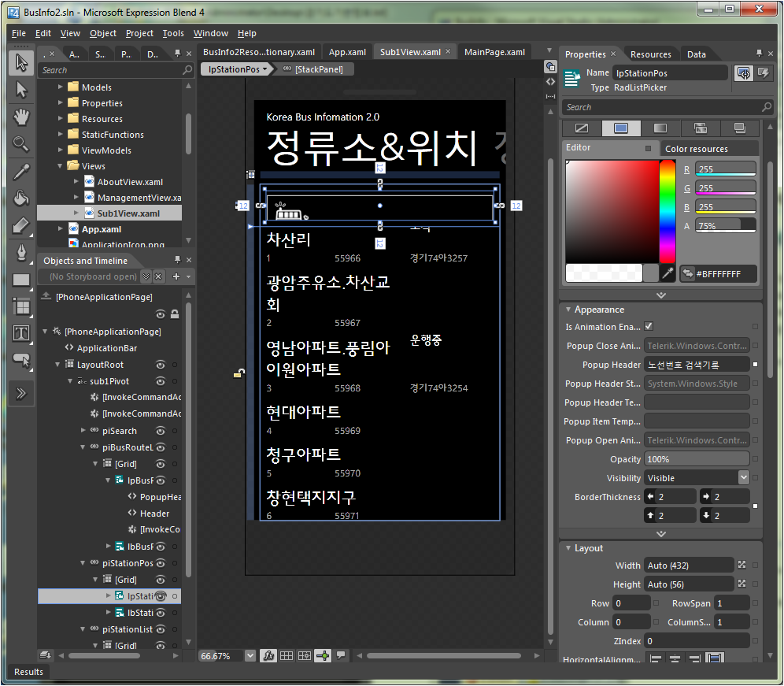Toggle visibility eye for LayoutRoot
This screenshot has width=784, height=686.
pyautogui.click(x=161, y=365)
